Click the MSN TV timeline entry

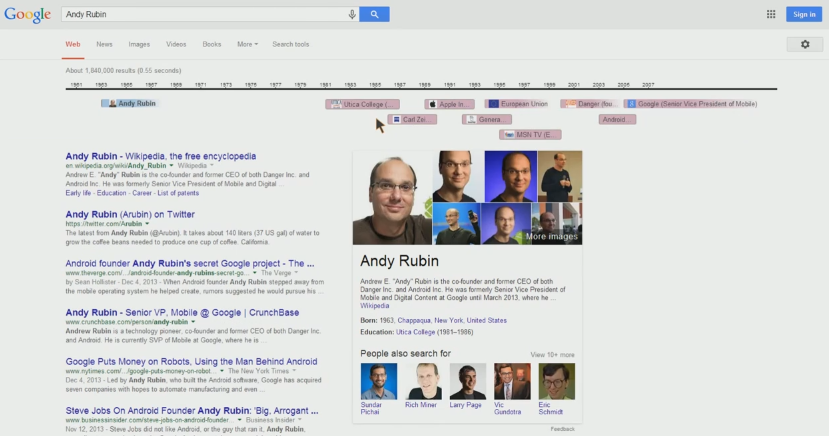(x=531, y=134)
